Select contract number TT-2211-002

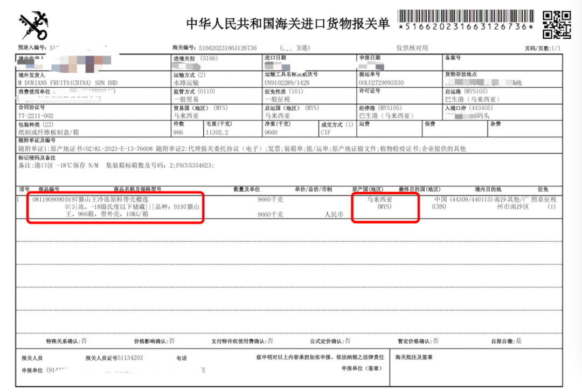click(36, 116)
